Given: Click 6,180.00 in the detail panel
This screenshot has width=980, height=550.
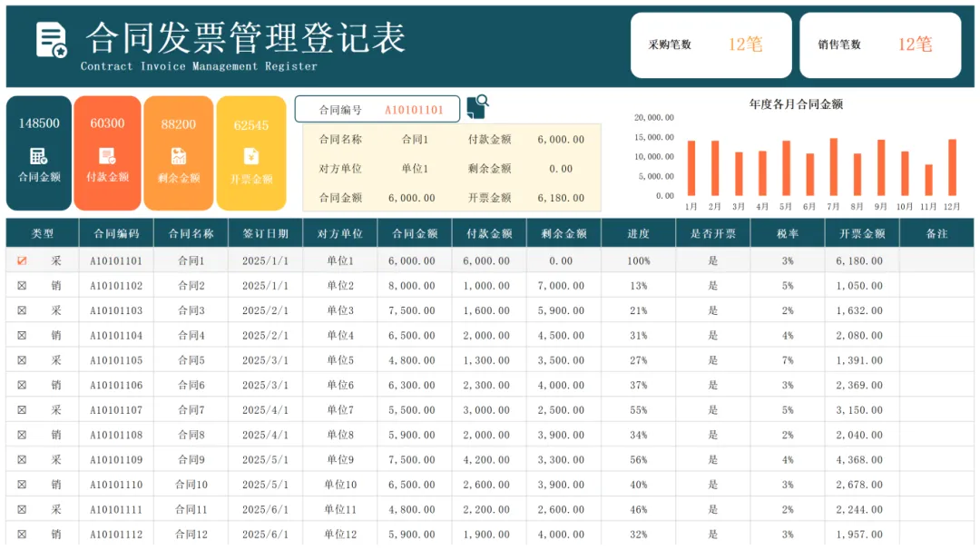Looking at the screenshot, I should pos(562,198).
